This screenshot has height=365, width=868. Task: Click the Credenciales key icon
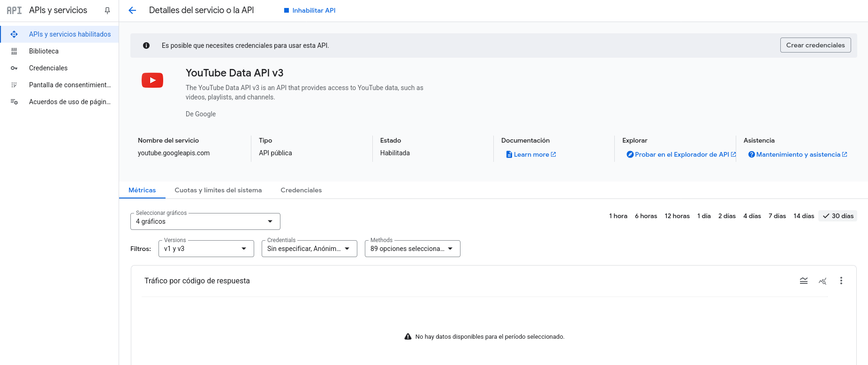pos(14,68)
